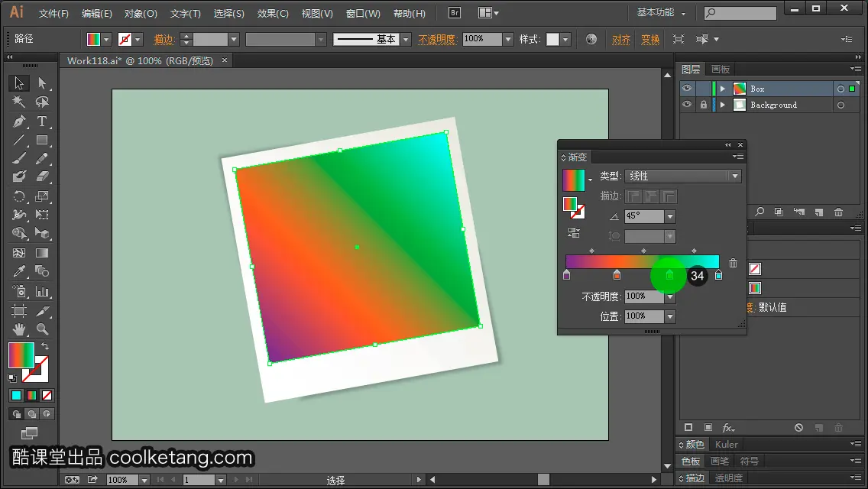Click the 变换 link in control bar
The width and height of the screenshot is (868, 489).
[650, 39]
